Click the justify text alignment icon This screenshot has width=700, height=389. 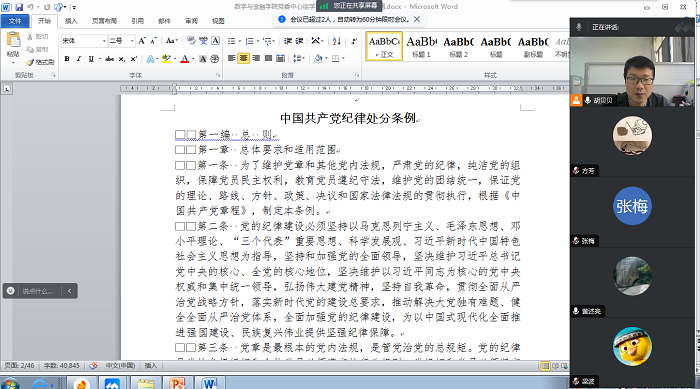click(x=268, y=58)
